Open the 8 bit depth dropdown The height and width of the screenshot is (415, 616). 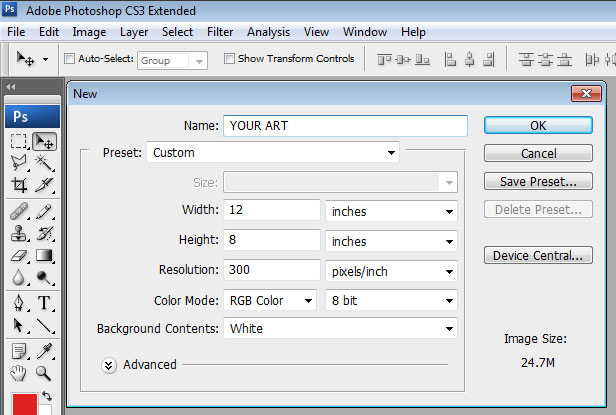391,301
